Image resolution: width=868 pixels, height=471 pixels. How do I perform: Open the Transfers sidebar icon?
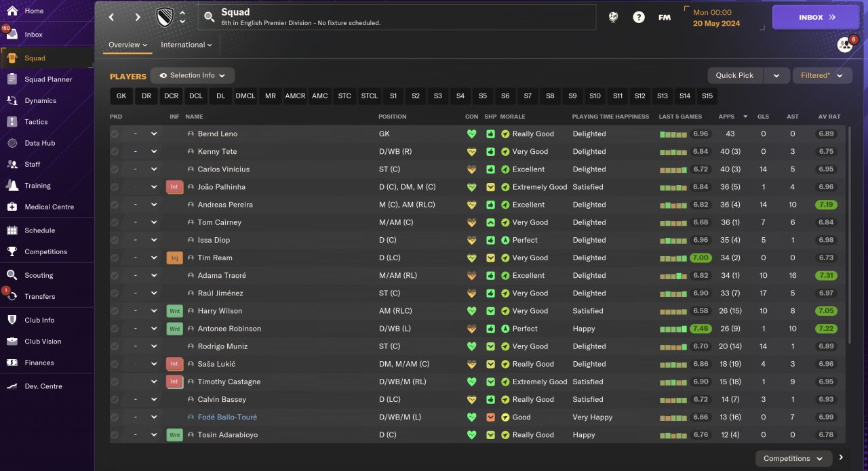coord(12,297)
